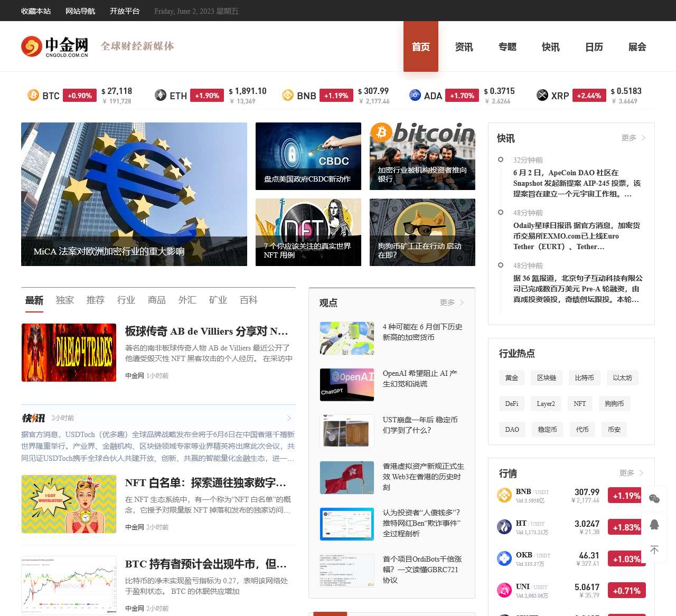Click the 比特币 hot topic tag

[585, 378]
